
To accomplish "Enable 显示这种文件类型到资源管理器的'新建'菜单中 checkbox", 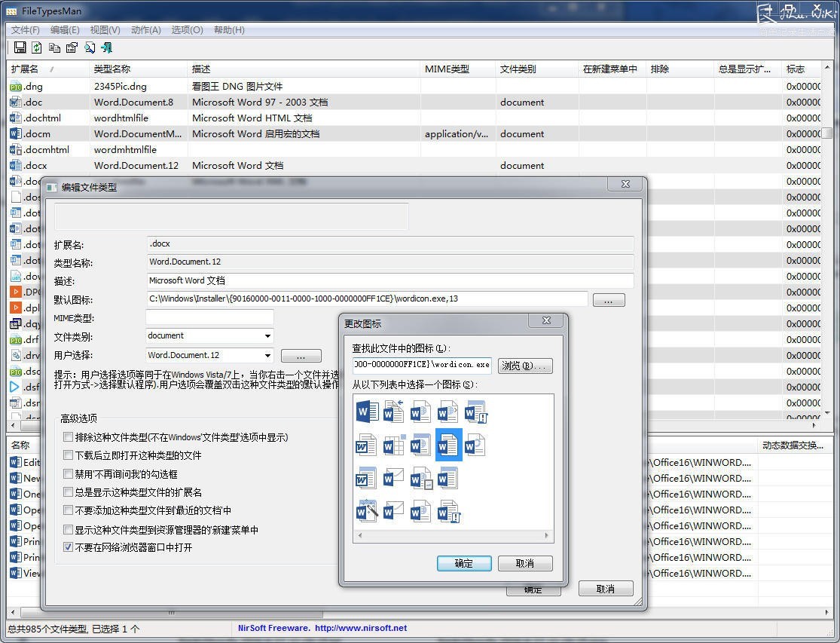I will 68,530.
